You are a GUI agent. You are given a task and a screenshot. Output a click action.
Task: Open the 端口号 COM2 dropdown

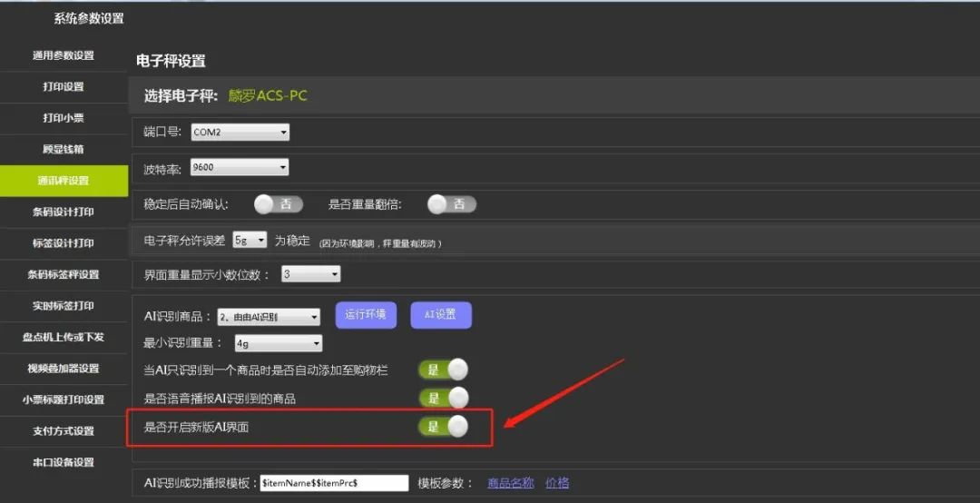point(240,133)
